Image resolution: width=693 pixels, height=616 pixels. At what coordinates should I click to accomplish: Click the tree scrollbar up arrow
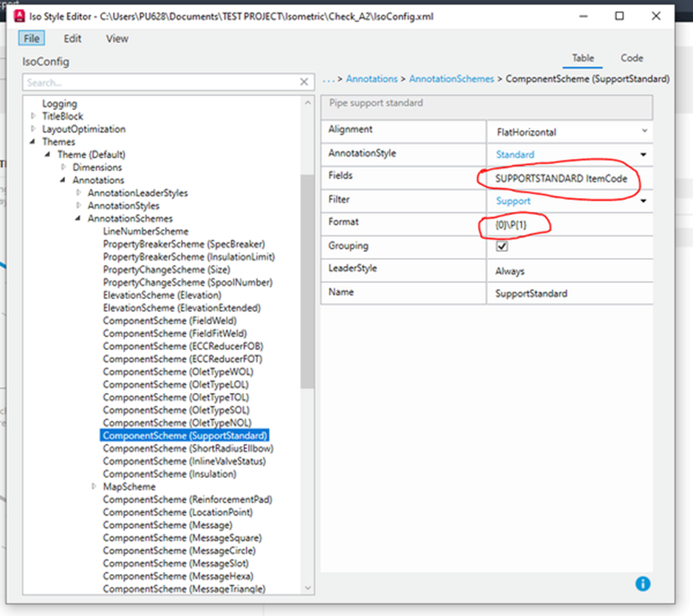tap(307, 103)
